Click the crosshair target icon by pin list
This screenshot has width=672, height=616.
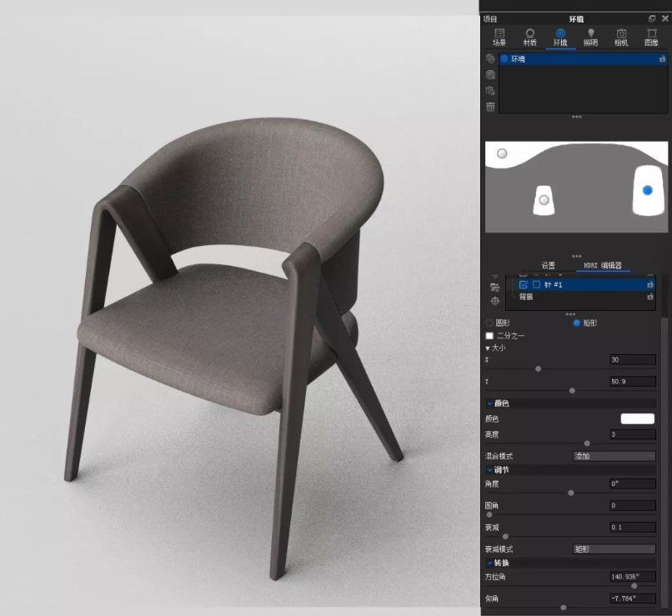point(494,300)
